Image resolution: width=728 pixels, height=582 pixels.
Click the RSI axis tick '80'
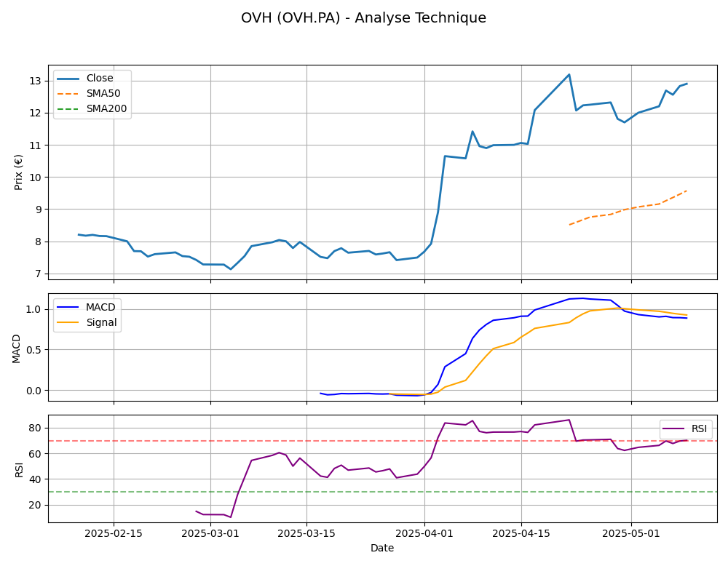(x=35, y=428)
